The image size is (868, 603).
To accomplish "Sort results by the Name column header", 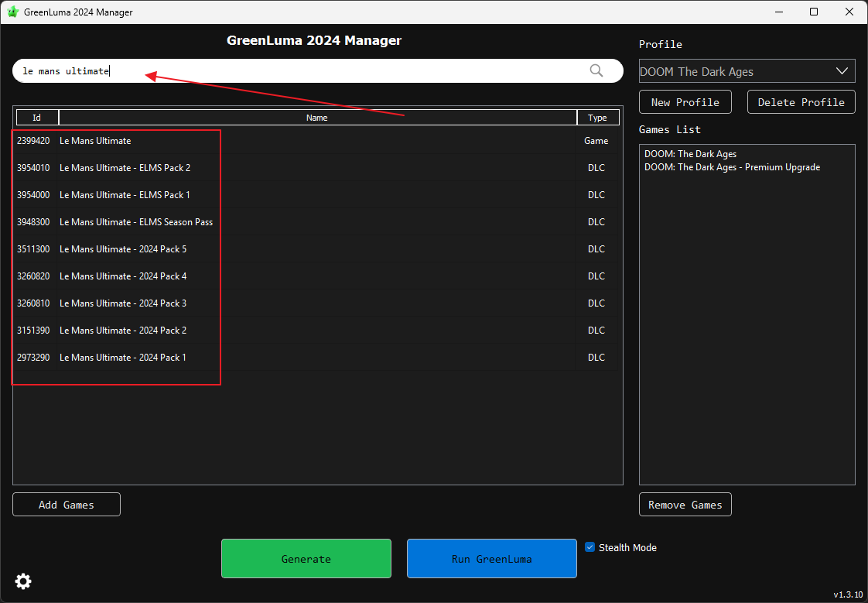I will pos(317,118).
